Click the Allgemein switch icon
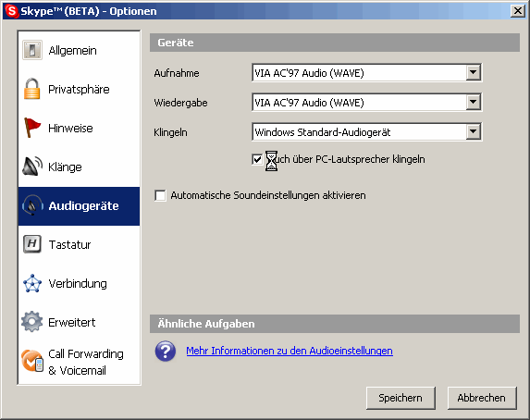The image size is (530, 420). 32,50
